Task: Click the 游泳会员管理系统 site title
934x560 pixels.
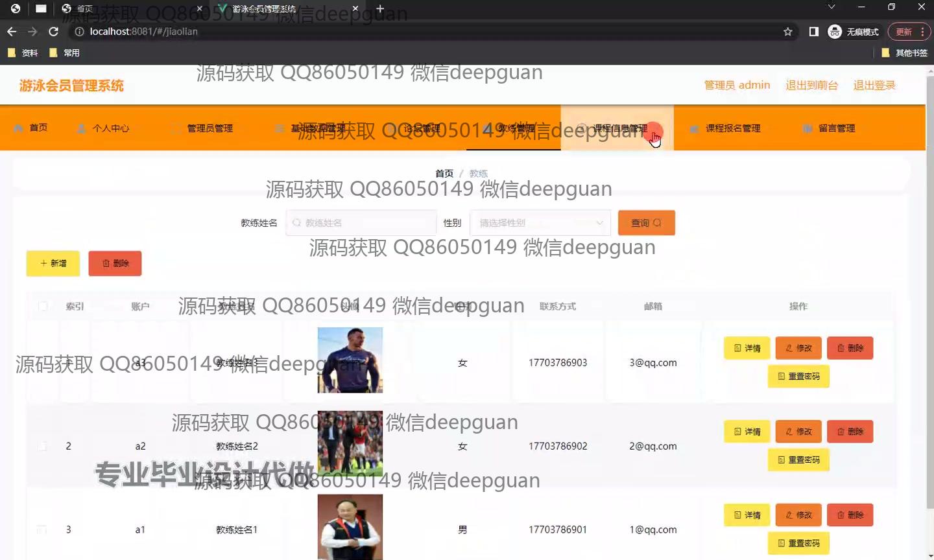Action: click(71, 86)
